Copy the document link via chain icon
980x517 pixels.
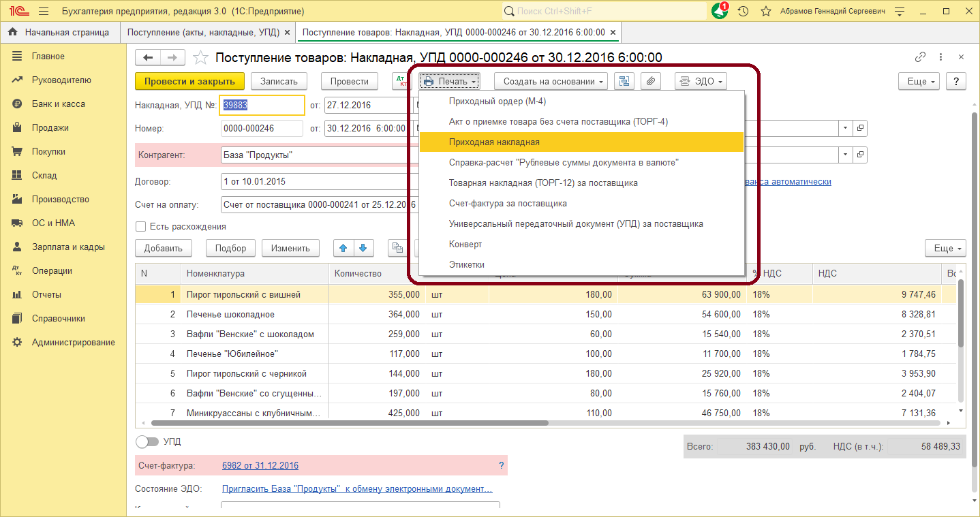tap(920, 57)
